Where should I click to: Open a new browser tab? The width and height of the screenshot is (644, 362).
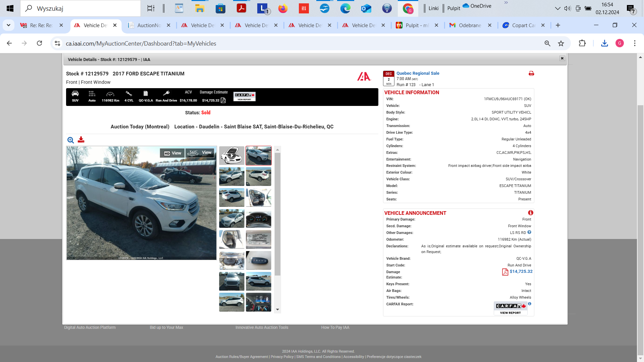558,25
